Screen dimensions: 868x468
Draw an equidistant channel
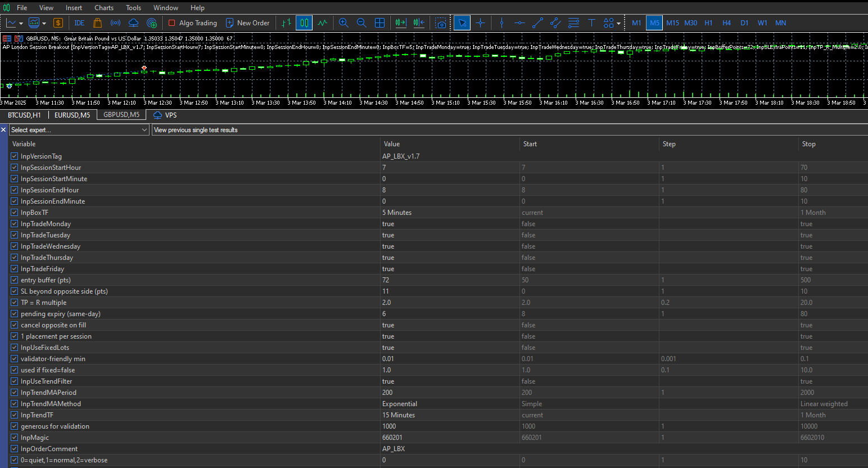point(555,23)
